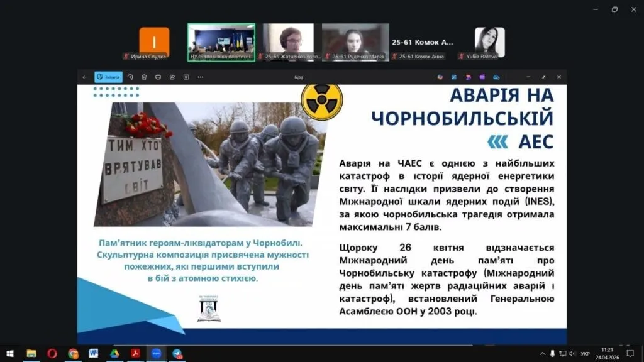Delete the image with trash icon
The height and width of the screenshot is (362, 644).
click(144, 77)
